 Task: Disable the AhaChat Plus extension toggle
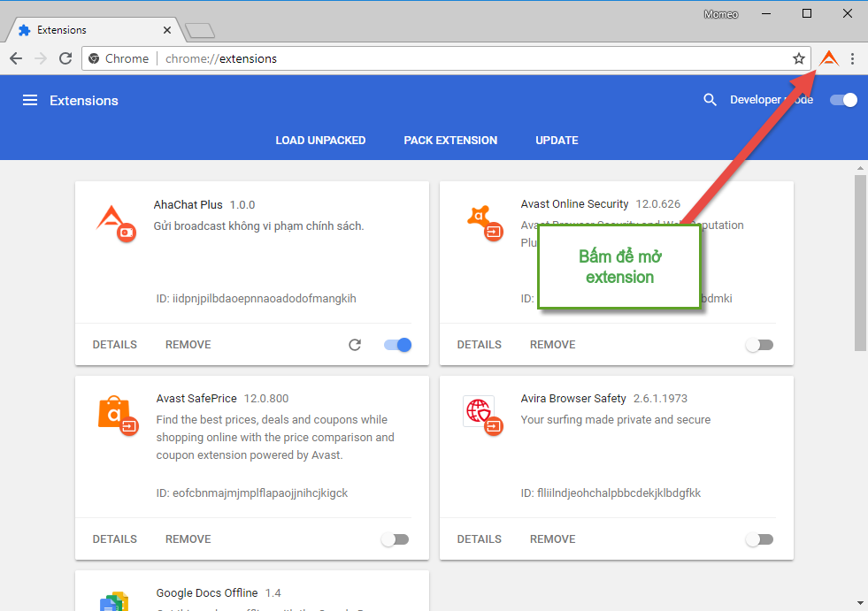397,345
